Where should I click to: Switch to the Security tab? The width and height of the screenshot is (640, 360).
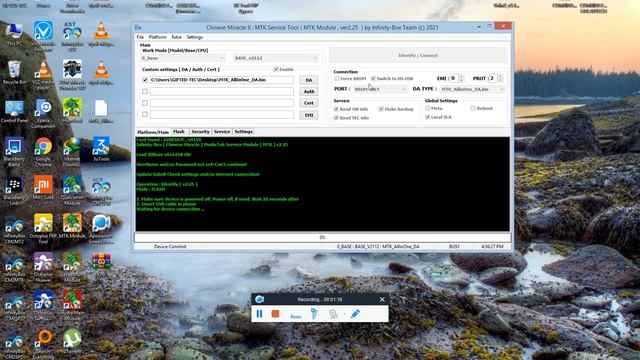(x=200, y=132)
